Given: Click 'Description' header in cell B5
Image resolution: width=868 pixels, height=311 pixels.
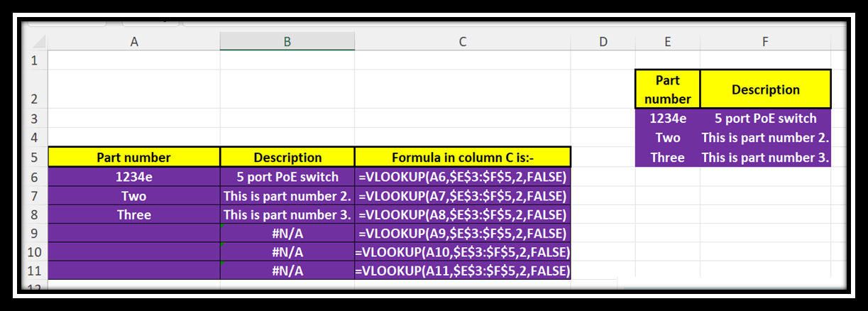Looking at the screenshot, I should pos(287,157).
